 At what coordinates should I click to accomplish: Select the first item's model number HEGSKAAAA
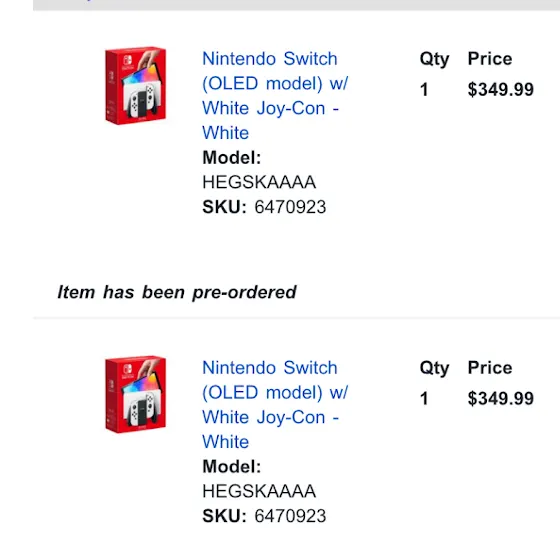tap(259, 182)
